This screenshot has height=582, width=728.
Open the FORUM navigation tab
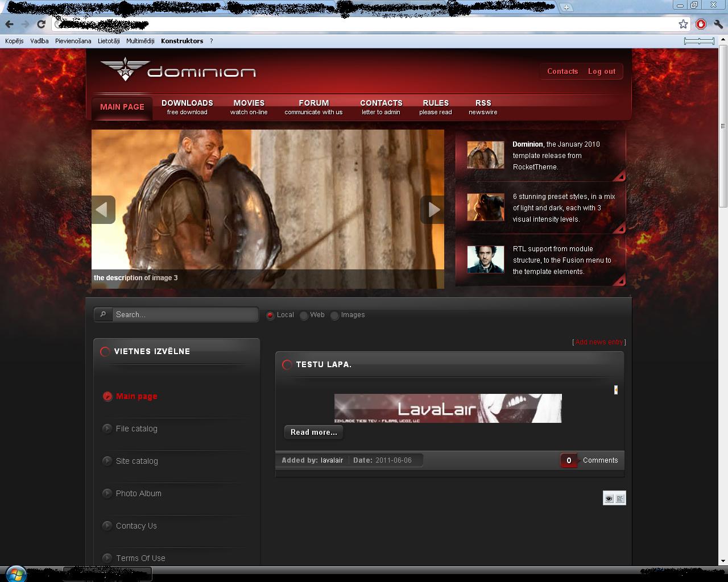click(313, 107)
